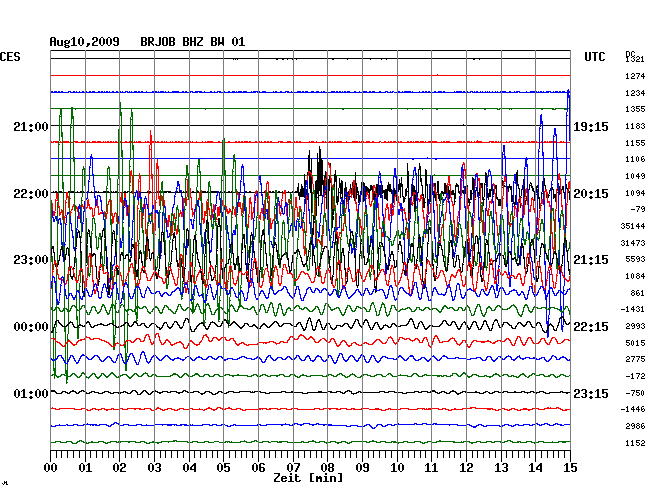Click the DC offset value 1084

[635, 276]
